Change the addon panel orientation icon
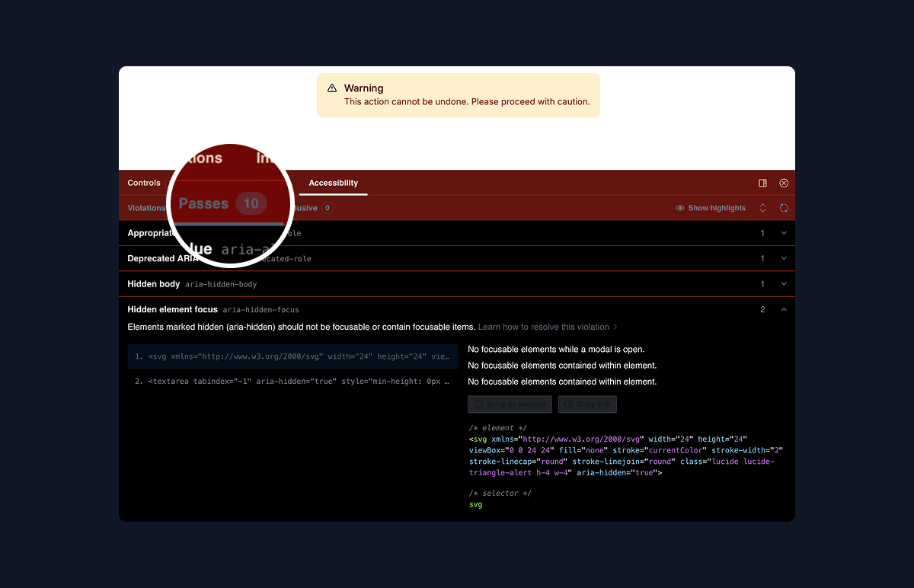 [762, 183]
